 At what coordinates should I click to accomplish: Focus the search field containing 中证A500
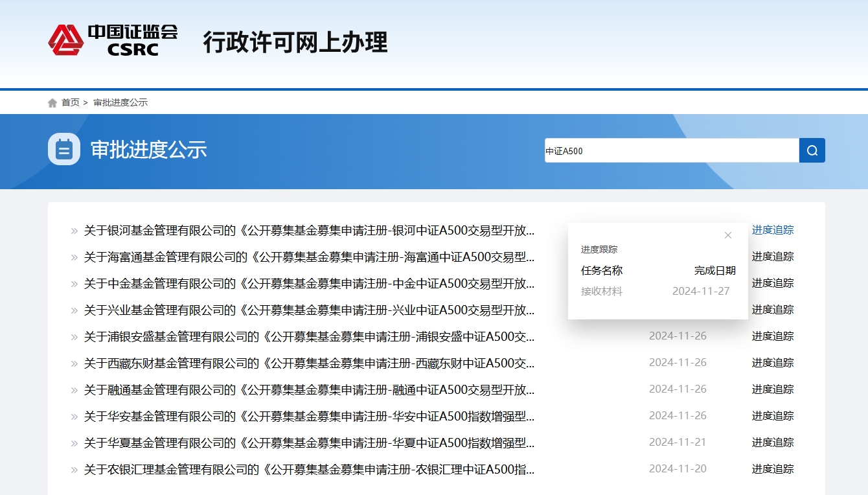tap(672, 150)
